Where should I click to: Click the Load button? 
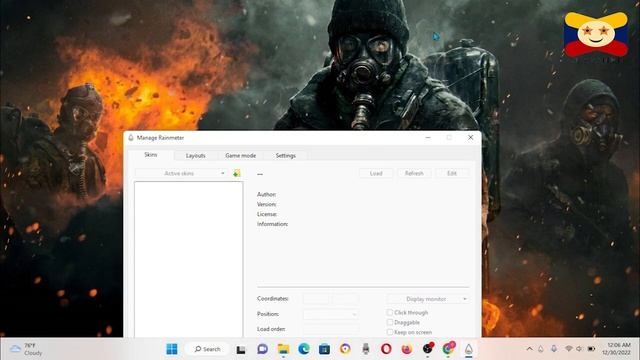click(376, 173)
